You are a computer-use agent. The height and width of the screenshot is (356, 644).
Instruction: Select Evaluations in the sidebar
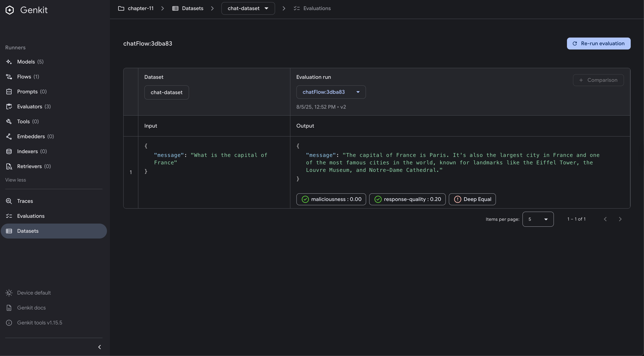[x=54, y=216]
